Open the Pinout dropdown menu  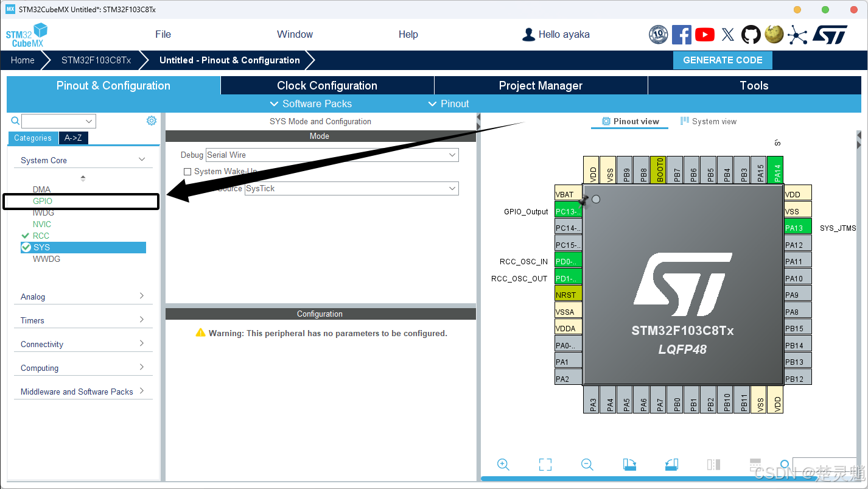449,104
